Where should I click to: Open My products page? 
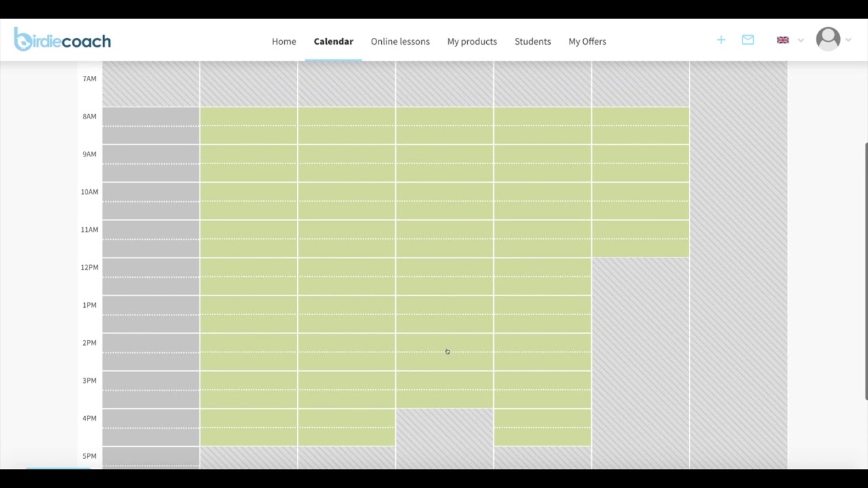[472, 41]
